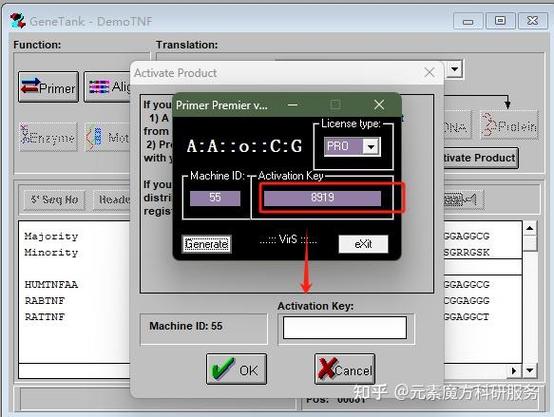This screenshot has height=417, width=554.
Task: Click the keygen Machine ID field
Action: pyautogui.click(x=215, y=198)
